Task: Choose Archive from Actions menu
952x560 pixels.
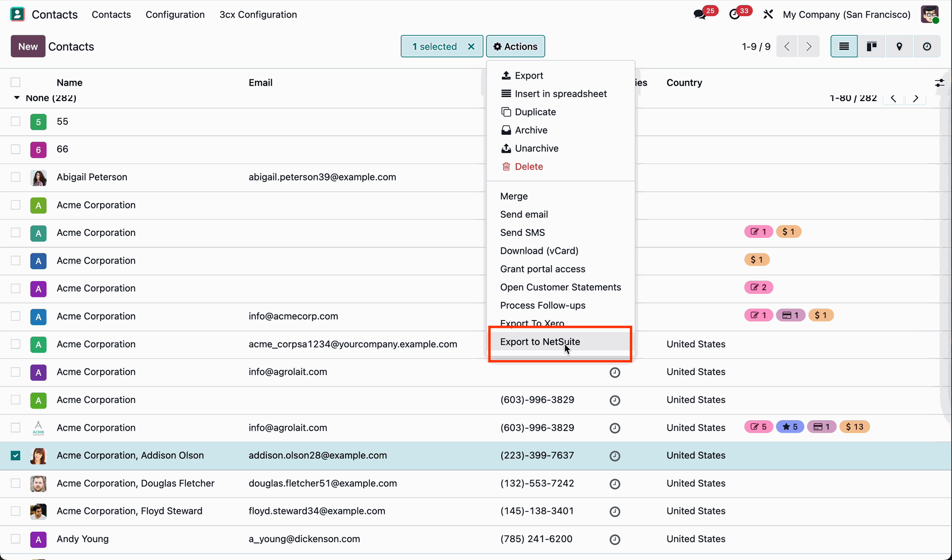Action: click(x=561, y=130)
